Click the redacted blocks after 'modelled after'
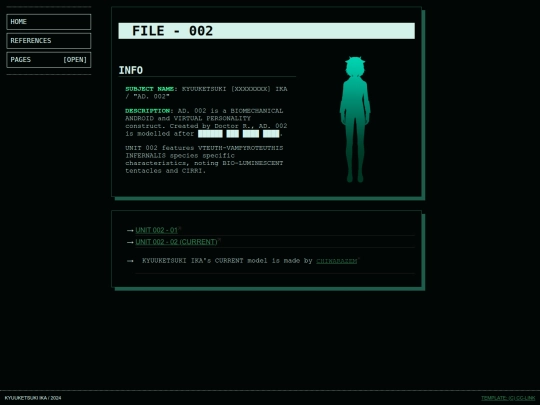 pyautogui.click(x=239, y=134)
